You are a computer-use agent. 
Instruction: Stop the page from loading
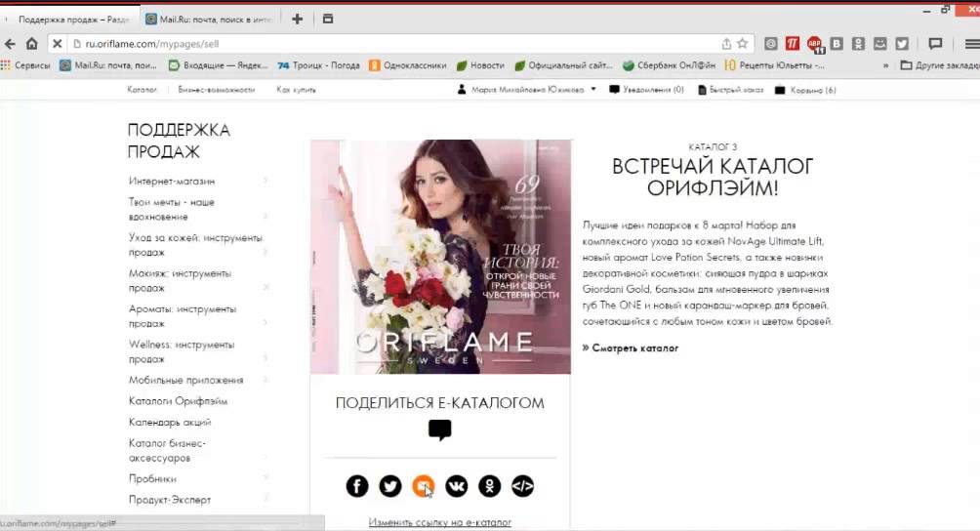(57, 44)
